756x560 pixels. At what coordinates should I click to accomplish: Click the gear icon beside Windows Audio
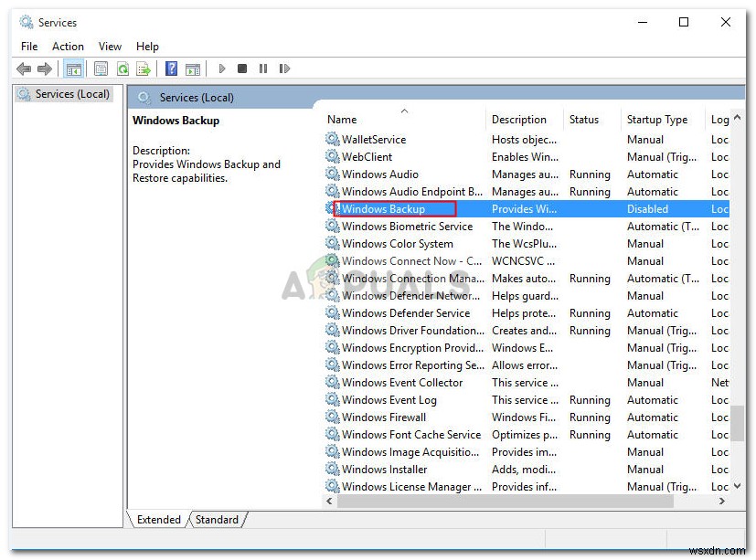332,174
